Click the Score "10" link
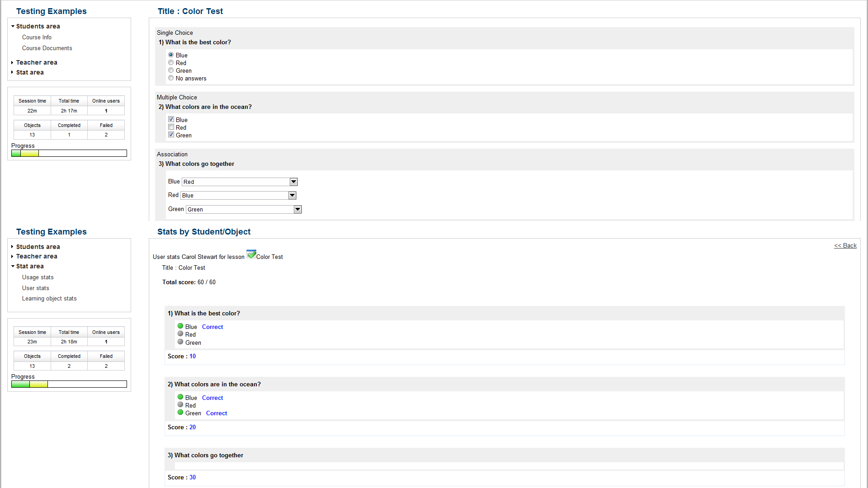This screenshot has width=868, height=488. [193, 356]
